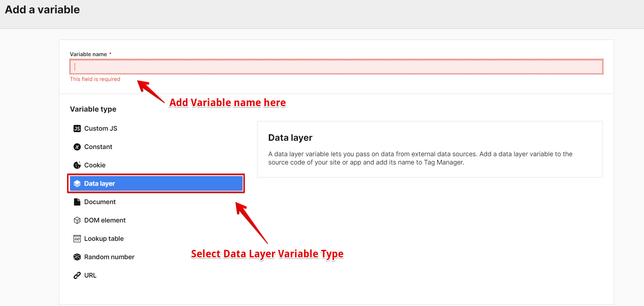Pick the Lookup table type label
Screen dimensions: 644x306
pyautogui.click(x=104, y=239)
